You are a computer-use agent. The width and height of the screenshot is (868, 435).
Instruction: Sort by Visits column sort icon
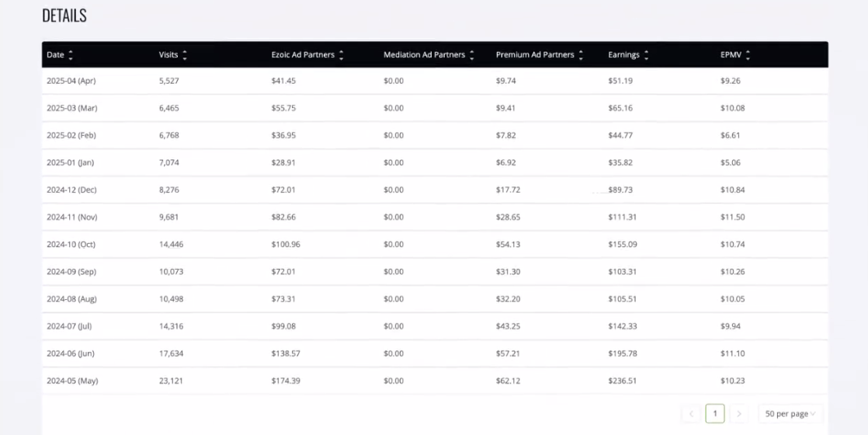(184, 55)
